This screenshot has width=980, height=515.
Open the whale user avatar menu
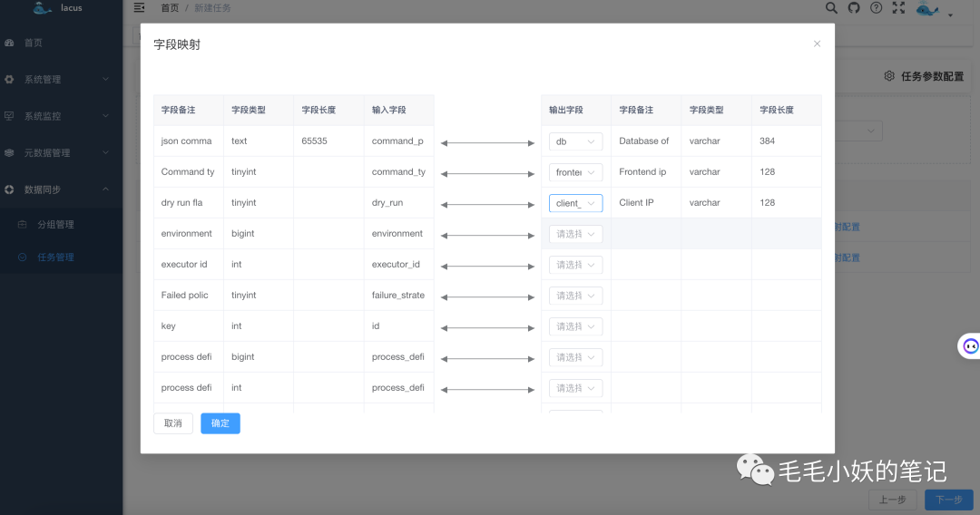coord(928,9)
